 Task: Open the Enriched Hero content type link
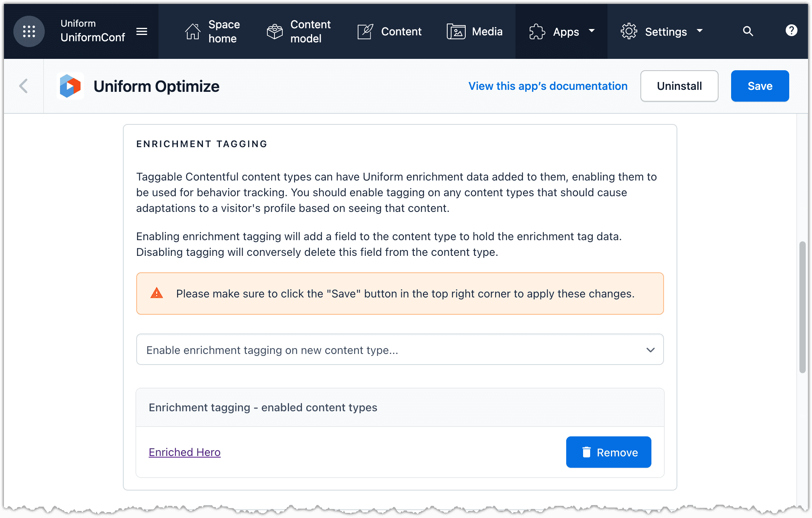click(185, 452)
